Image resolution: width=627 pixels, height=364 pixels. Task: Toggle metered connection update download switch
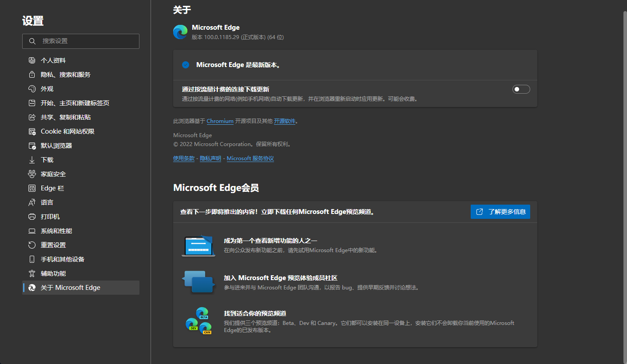(521, 89)
